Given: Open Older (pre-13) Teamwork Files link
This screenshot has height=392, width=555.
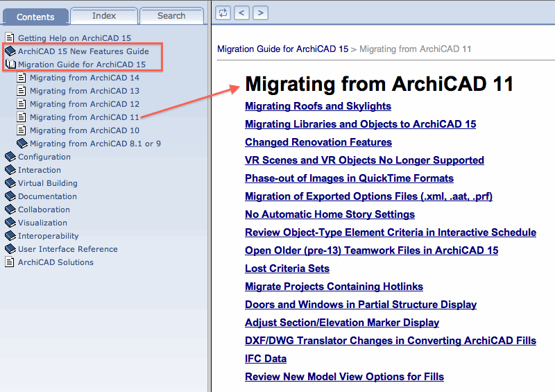Looking at the screenshot, I should [371, 250].
